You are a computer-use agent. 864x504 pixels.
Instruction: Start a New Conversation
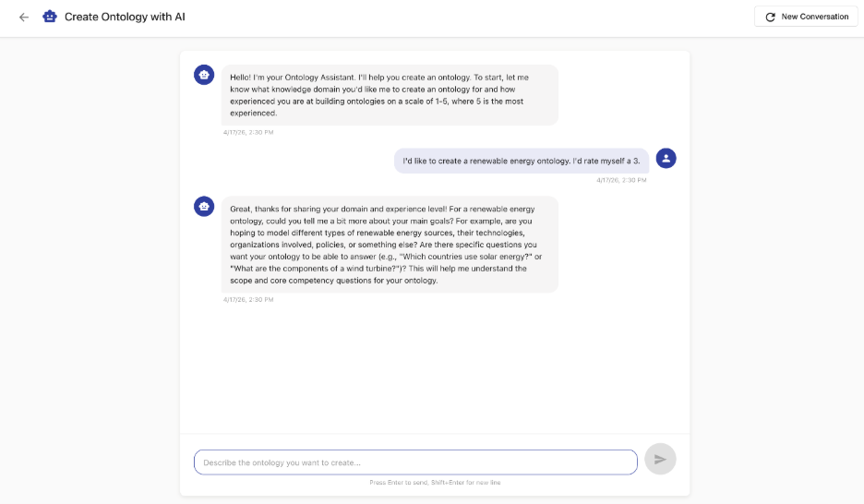click(x=807, y=17)
